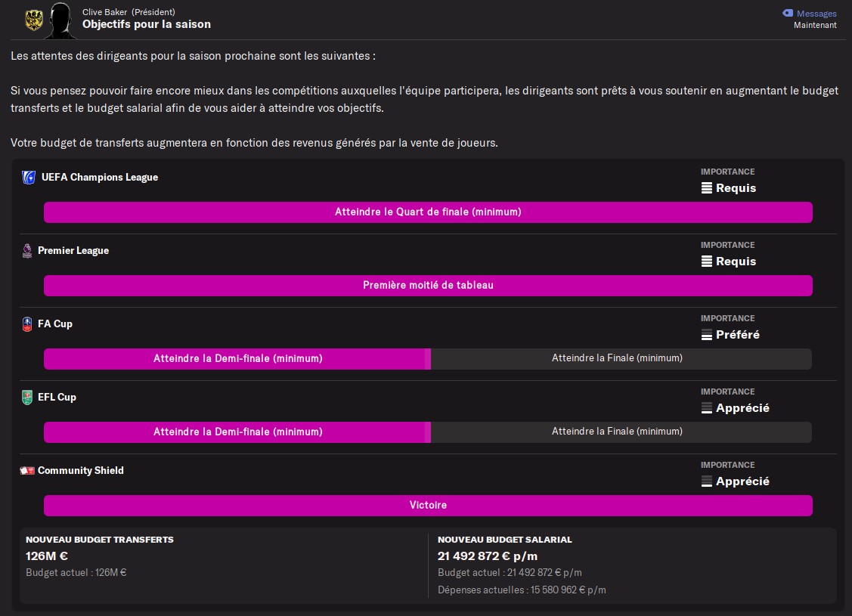Click the UEFA Champions League logo icon
Image resolution: width=852 pixels, height=616 pixels.
pos(28,178)
